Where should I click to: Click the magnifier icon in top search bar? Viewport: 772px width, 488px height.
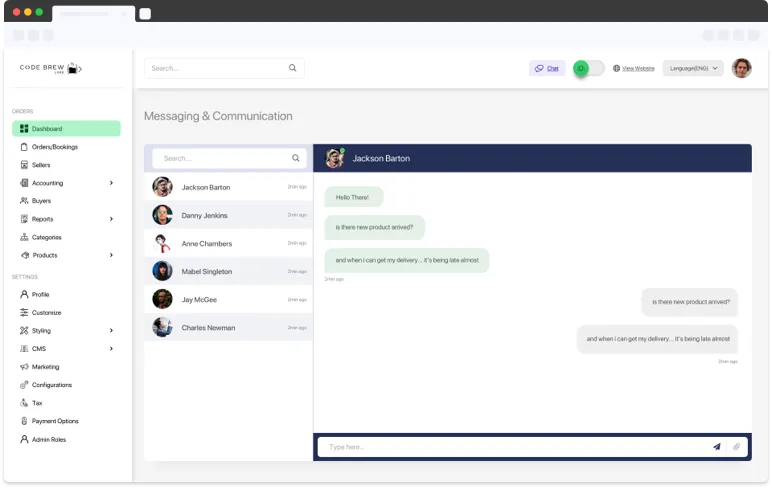(293, 68)
